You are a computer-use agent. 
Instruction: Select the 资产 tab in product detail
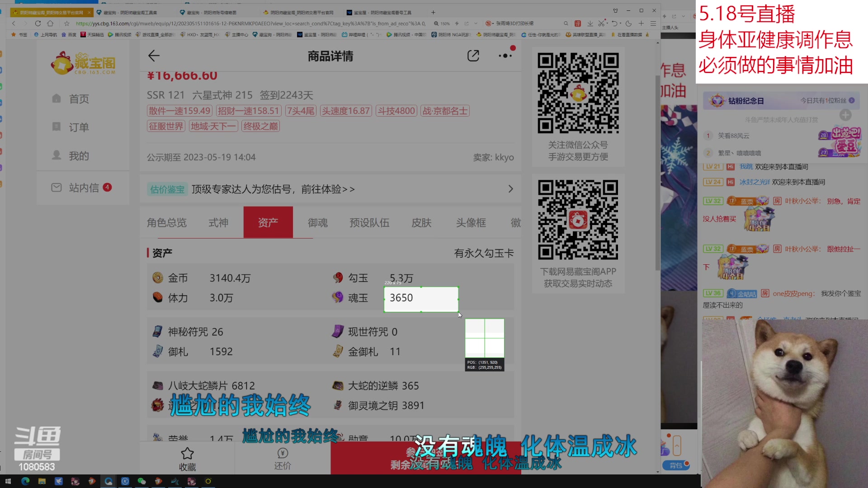click(268, 222)
